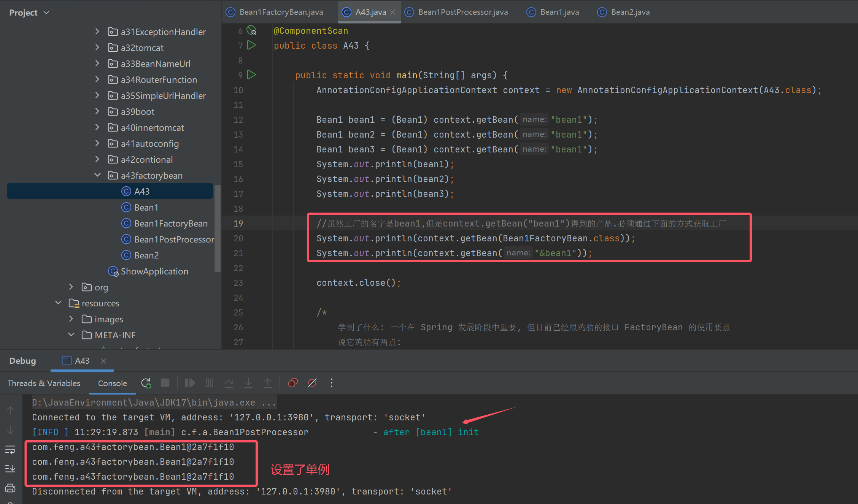Switch to Bean1FactoryBean.java tab
The width and height of the screenshot is (858, 504).
tap(274, 12)
